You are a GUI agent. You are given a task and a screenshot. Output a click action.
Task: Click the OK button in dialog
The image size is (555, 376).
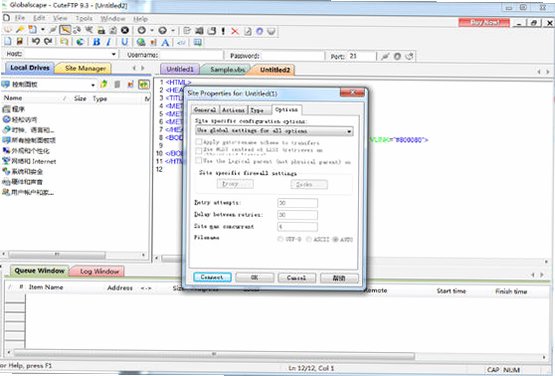click(x=254, y=278)
